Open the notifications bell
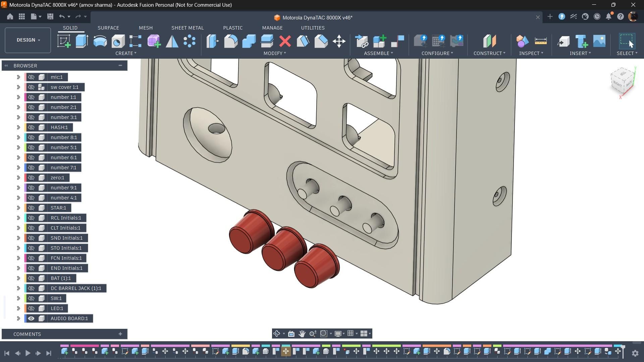The image size is (644, 362). (x=609, y=16)
